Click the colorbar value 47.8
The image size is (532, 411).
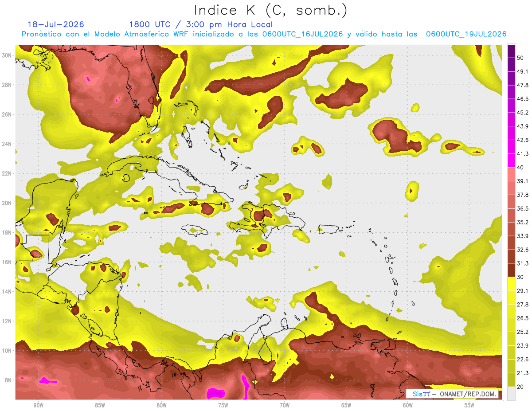[523, 86]
